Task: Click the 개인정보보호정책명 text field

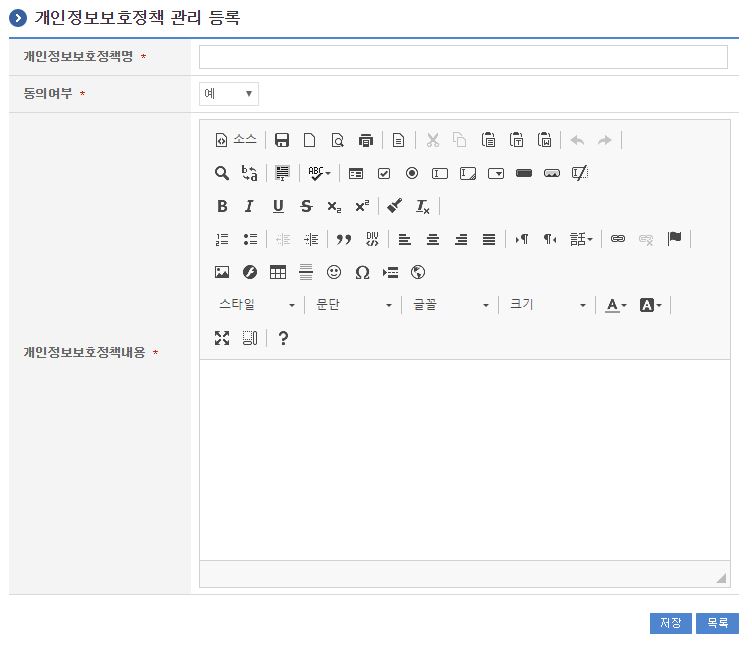Action: click(463, 57)
